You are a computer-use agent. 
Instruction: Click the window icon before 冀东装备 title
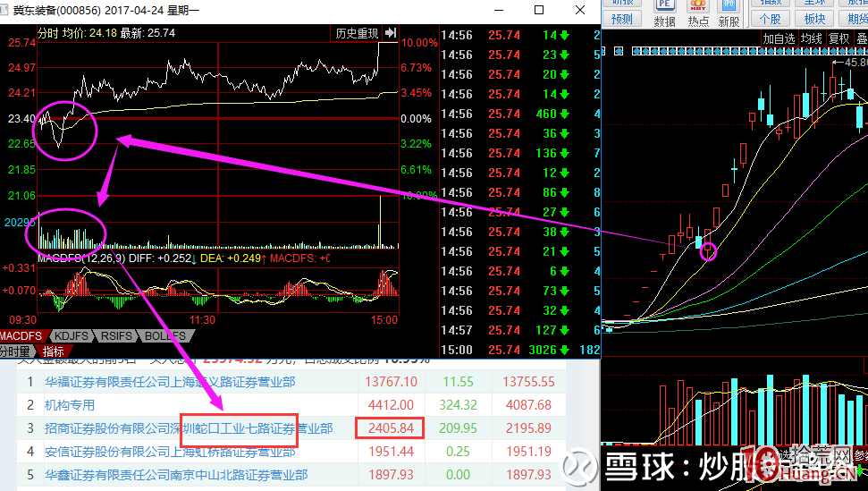click(4, 10)
